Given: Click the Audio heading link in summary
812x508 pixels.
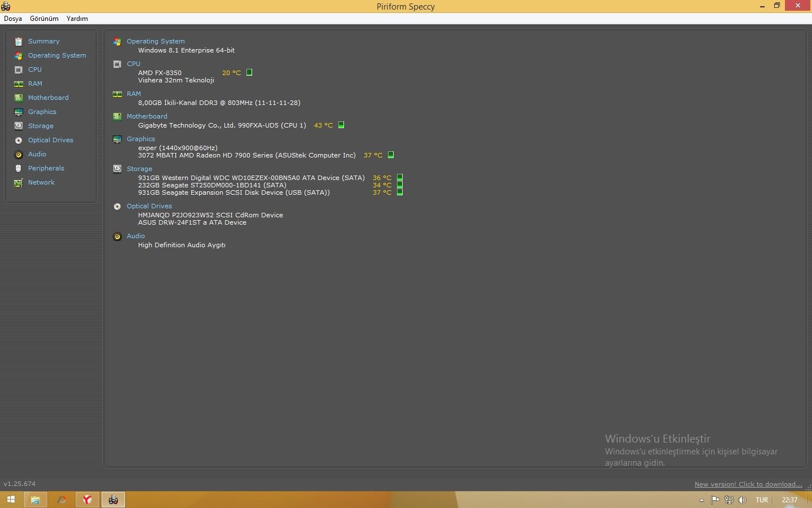Looking at the screenshot, I should tap(136, 236).
